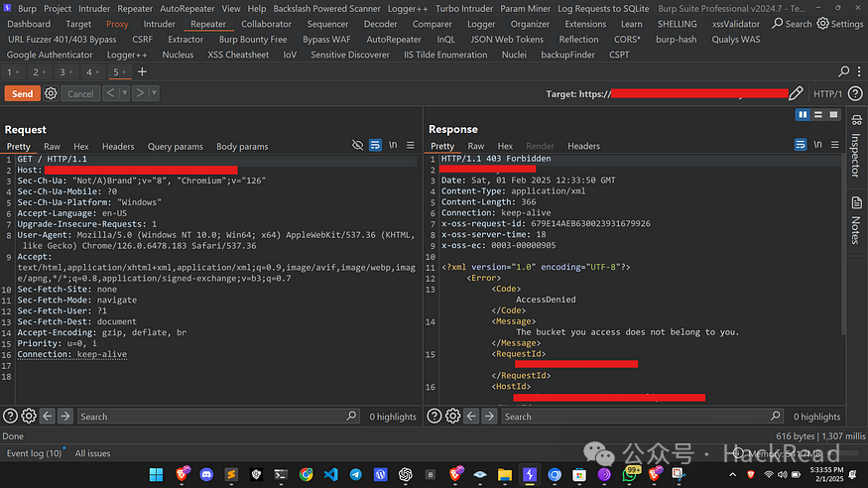Screen dimensions: 868x488
Task: Select side-by-side layout view
Action: 803,114
